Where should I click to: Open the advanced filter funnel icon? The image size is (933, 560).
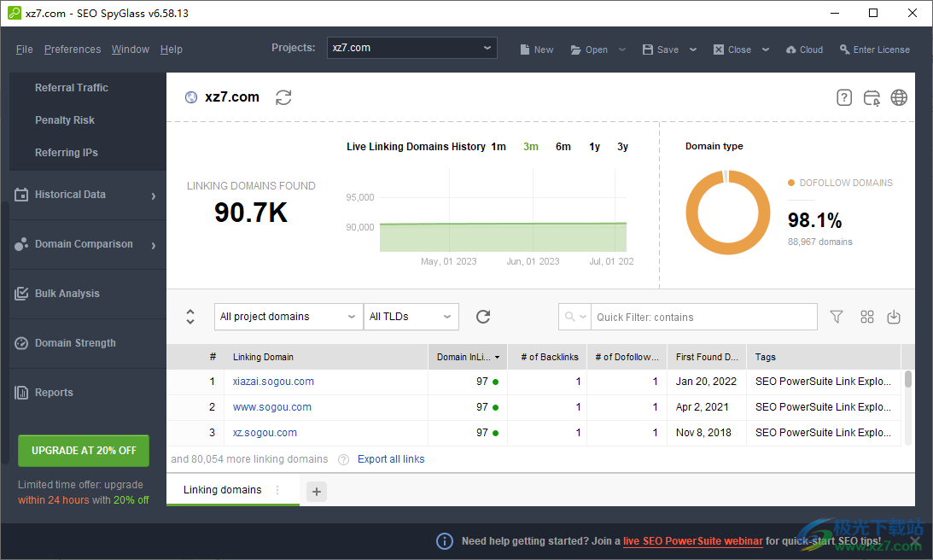pos(836,317)
